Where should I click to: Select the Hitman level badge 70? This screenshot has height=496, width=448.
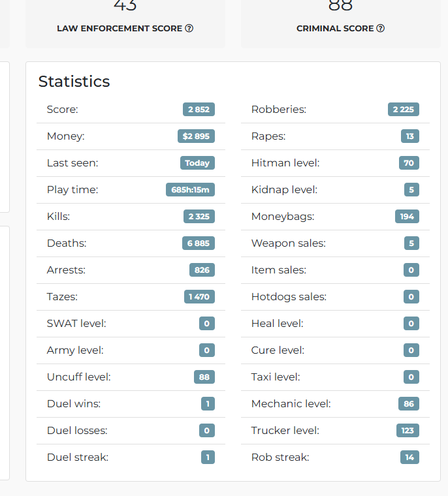pyautogui.click(x=409, y=163)
